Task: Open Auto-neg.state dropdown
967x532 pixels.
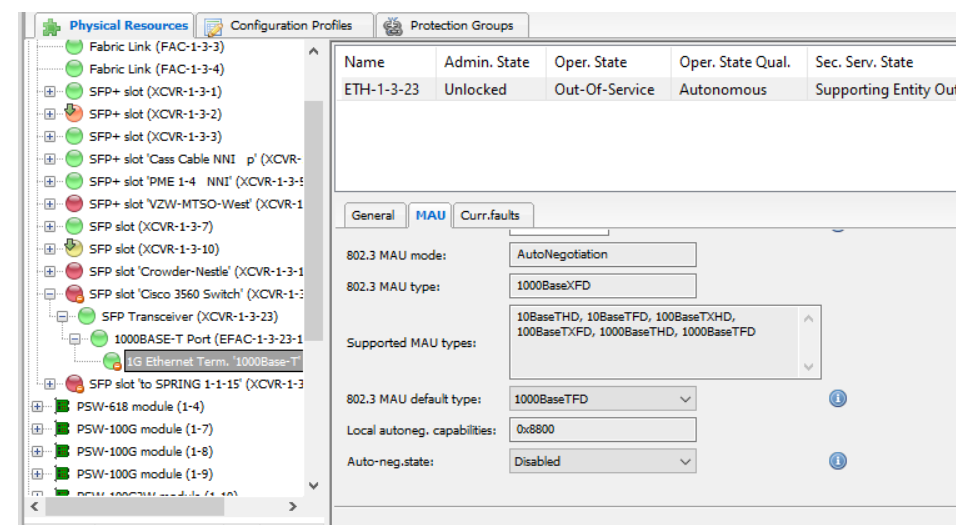Action: (603, 461)
